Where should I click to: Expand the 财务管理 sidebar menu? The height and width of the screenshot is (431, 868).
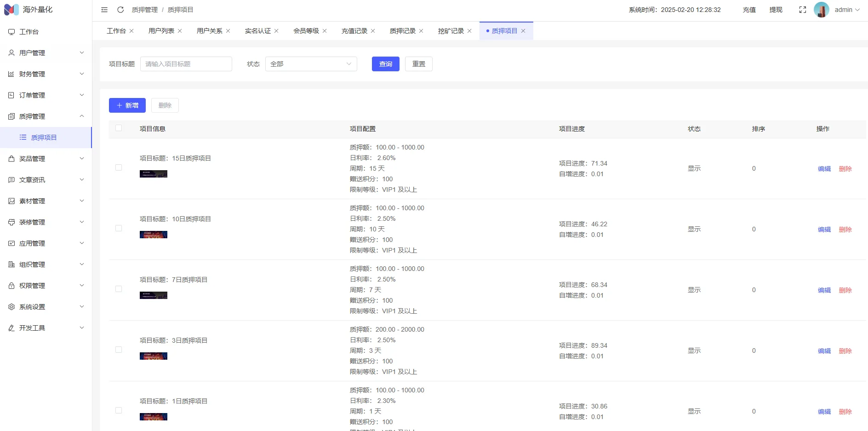tap(46, 74)
